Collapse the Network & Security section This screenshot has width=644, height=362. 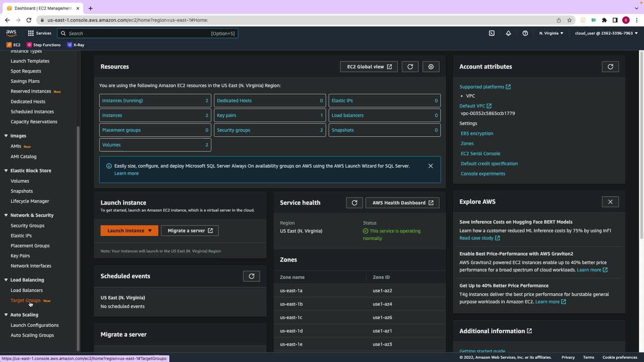click(x=6, y=215)
